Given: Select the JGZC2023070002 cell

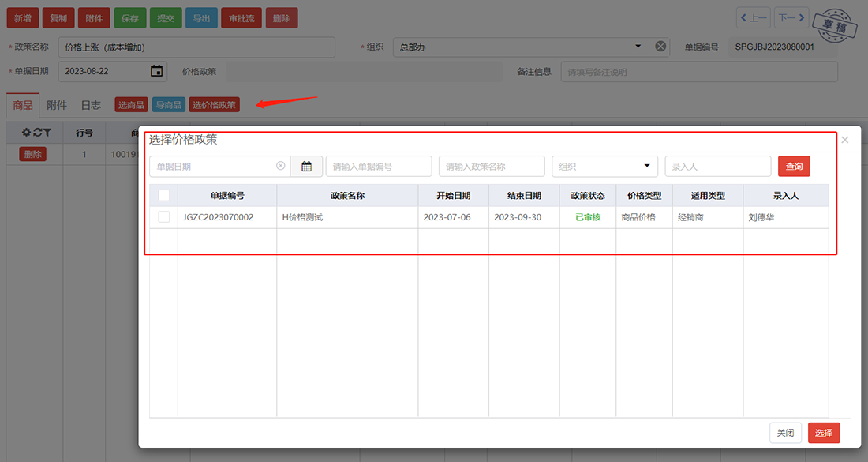Looking at the screenshot, I should click(x=227, y=217).
